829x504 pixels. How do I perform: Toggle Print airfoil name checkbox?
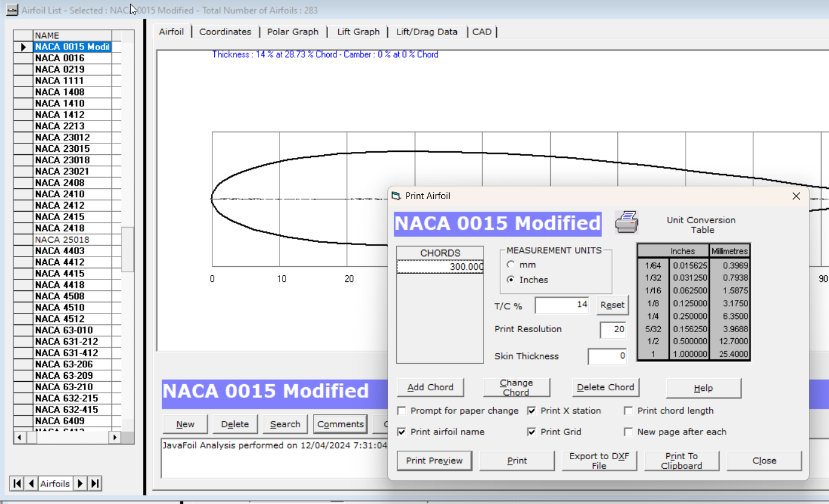coord(402,432)
